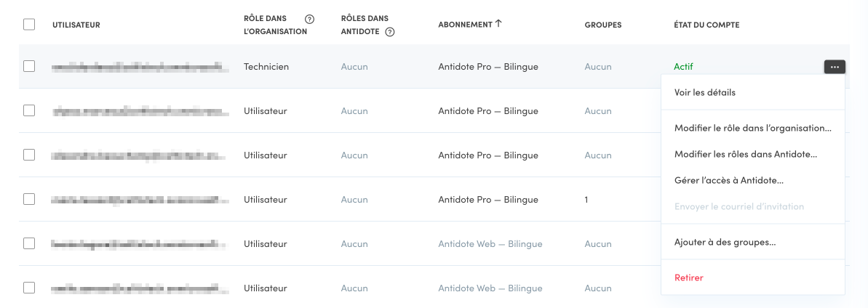Choose Ajouter à des groupes option

tap(725, 242)
